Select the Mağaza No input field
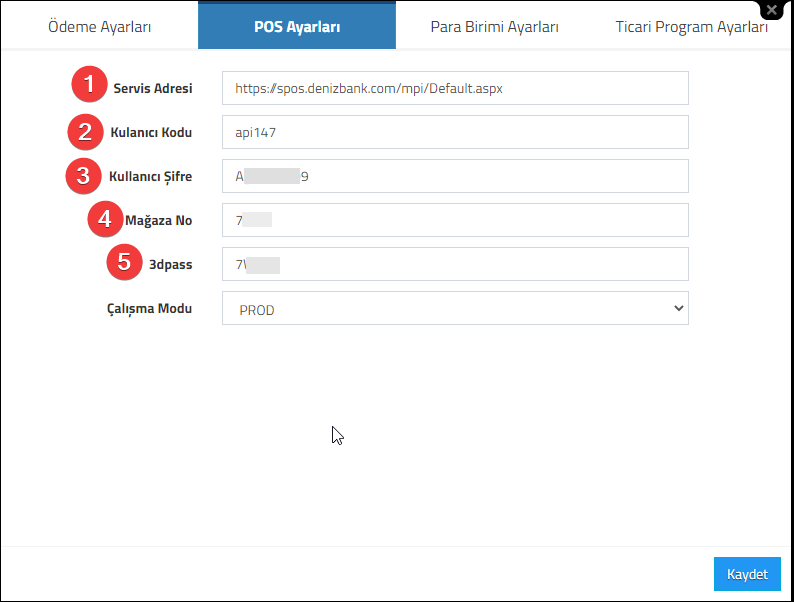This screenshot has height=602, width=794. point(455,220)
